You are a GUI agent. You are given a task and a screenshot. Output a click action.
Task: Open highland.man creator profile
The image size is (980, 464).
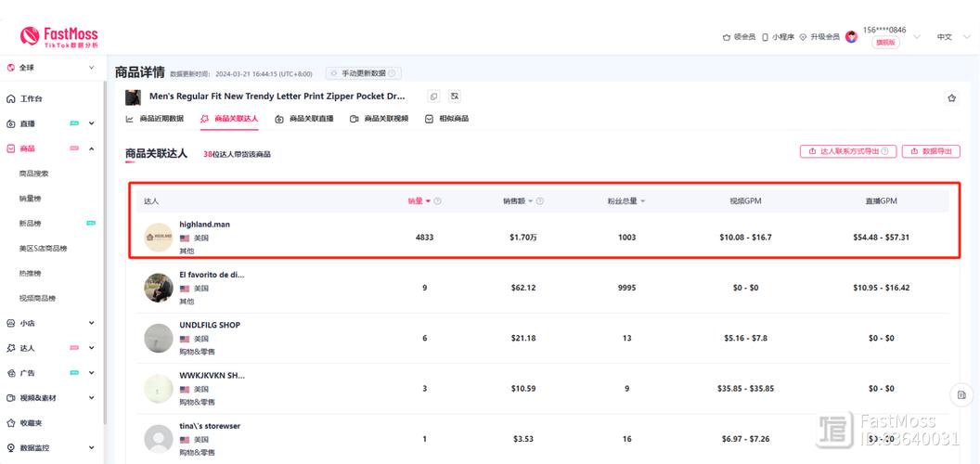(204, 224)
